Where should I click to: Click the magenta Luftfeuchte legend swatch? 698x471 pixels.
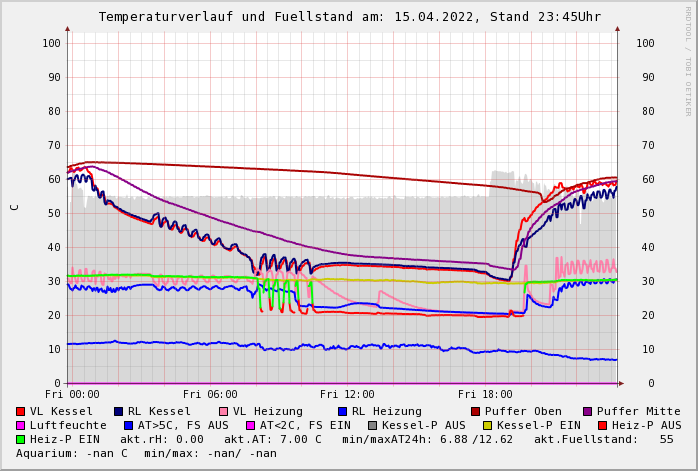[x=21, y=425]
